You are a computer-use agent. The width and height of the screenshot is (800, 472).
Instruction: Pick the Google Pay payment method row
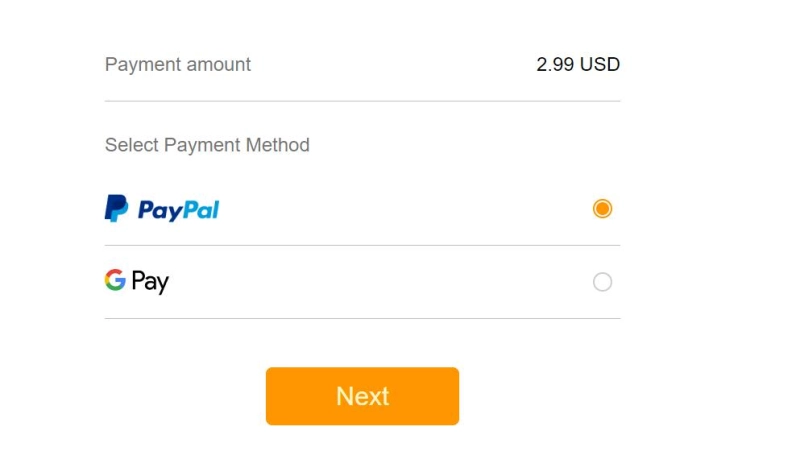[x=362, y=282]
